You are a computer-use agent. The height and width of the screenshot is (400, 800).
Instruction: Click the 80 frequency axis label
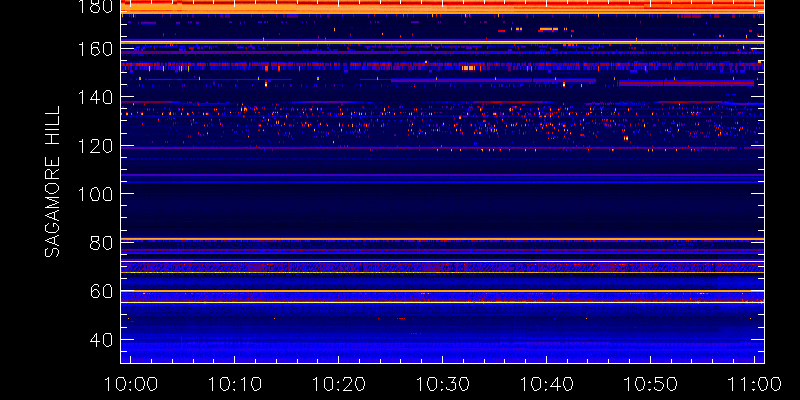pos(101,242)
